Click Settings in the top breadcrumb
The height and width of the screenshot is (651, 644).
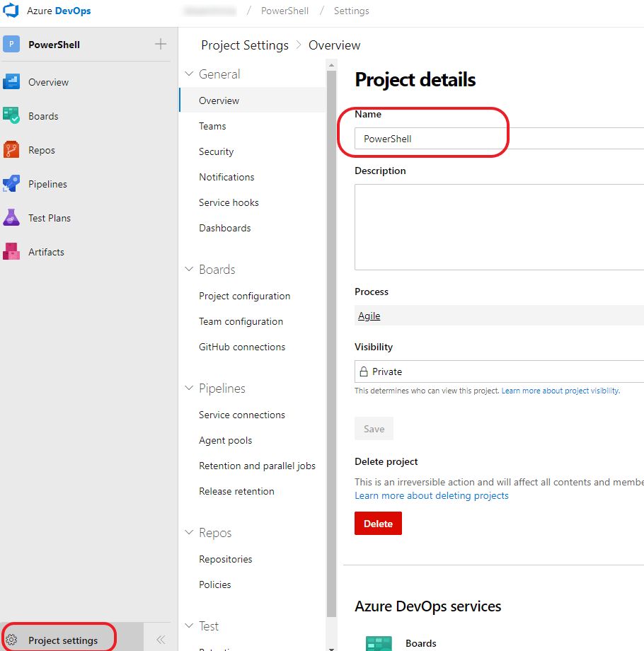[351, 11]
